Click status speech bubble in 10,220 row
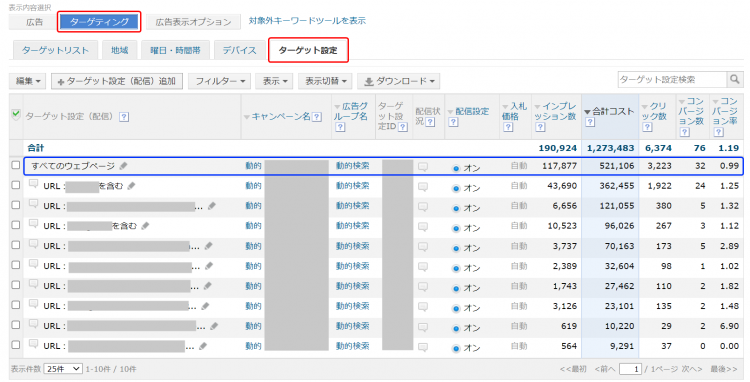 (x=423, y=327)
